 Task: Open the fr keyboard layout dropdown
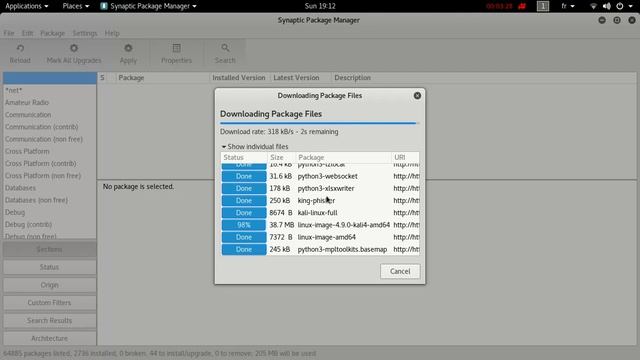[568, 6]
